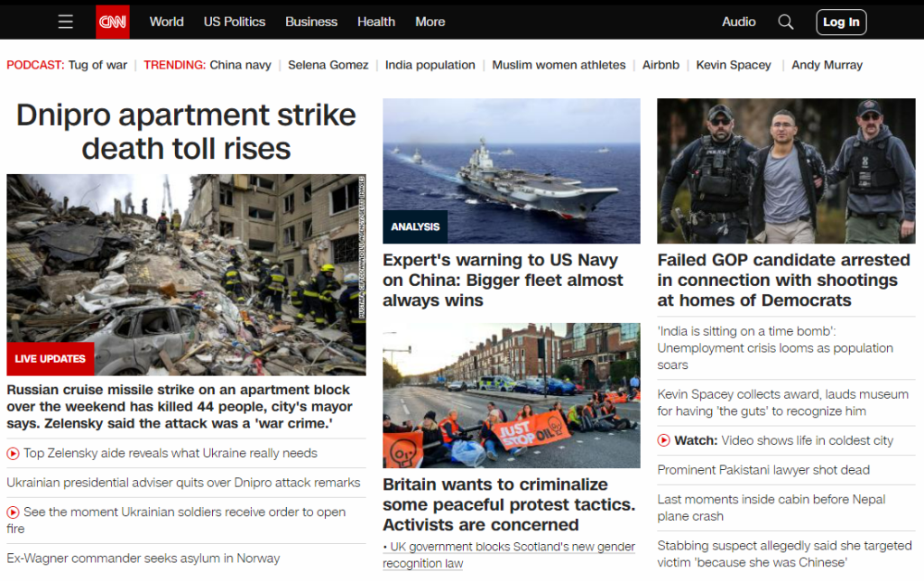924x581 pixels.
Task: Open Top Zelensky aide reveals story
Action: coord(171,453)
